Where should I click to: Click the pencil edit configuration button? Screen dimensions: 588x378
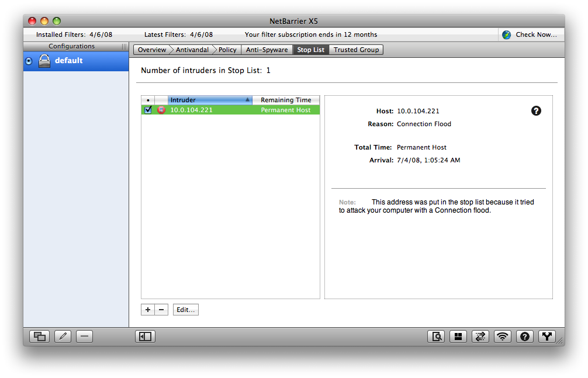tap(63, 337)
